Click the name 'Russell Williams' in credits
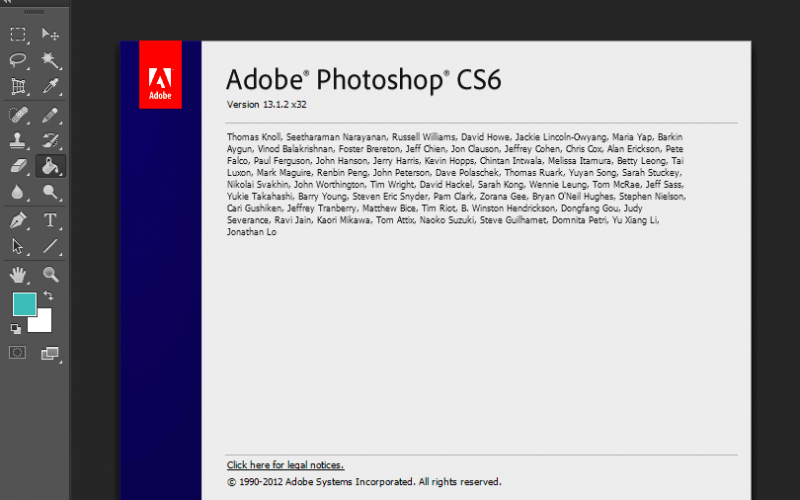Viewport: 800px width, 500px height. [x=423, y=137]
